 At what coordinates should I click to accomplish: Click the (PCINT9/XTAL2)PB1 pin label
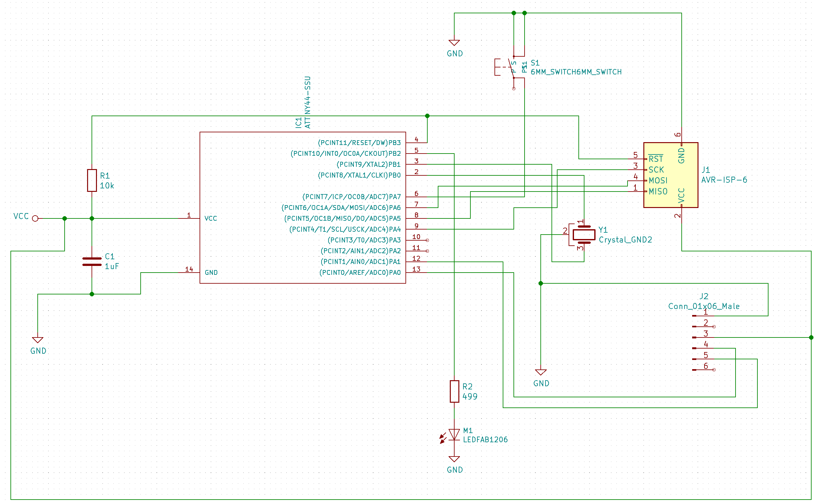click(x=368, y=164)
